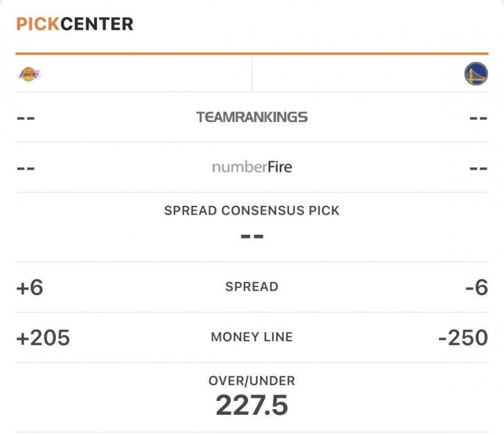Click the consensus pick dashes value
This screenshot has width=504, height=435.
tap(252, 237)
